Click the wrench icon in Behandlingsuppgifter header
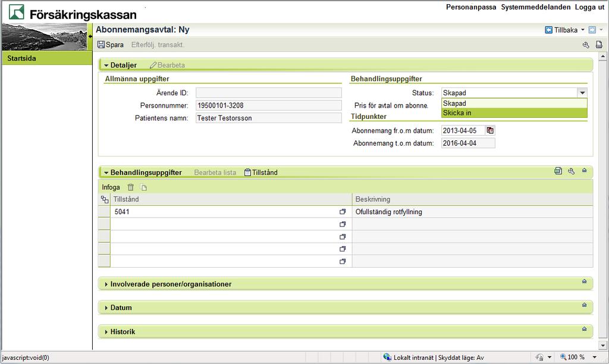Image resolution: width=609 pixels, height=364 pixels. click(571, 171)
